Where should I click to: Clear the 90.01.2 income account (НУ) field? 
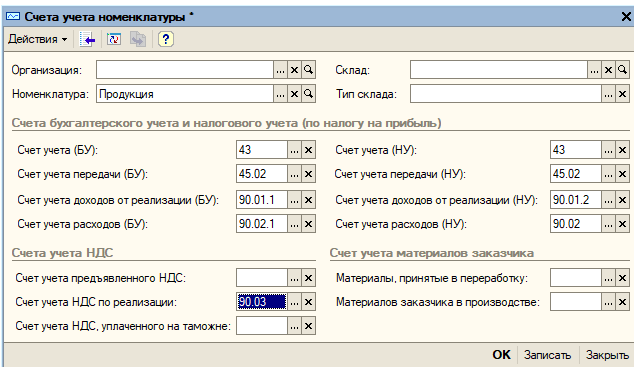click(x=622, y=200)
